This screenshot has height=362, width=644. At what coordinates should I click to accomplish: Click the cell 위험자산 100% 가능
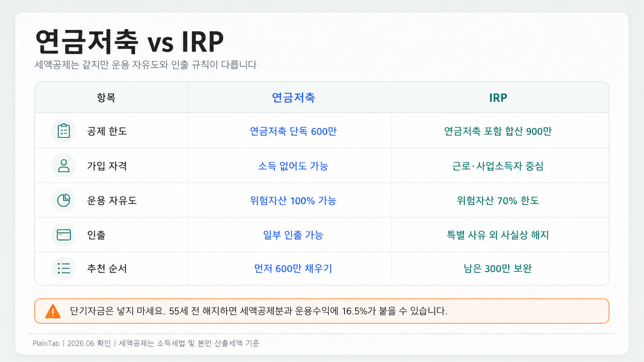[x=293, y=200]
